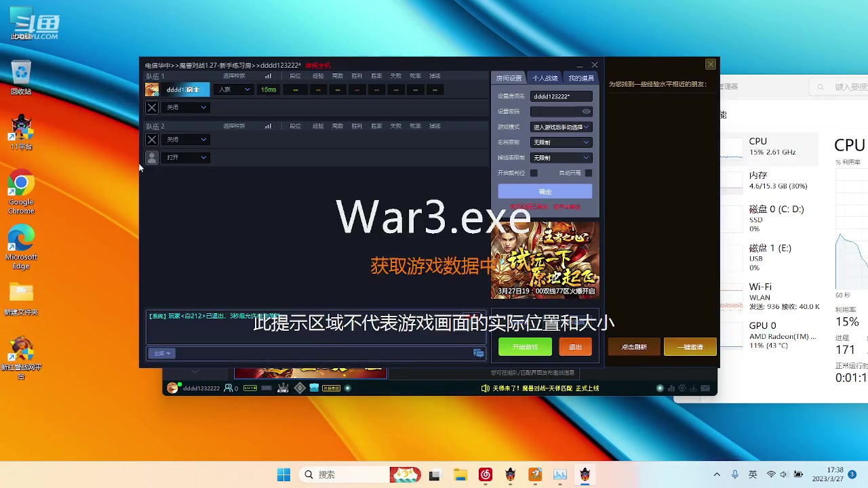The image size is (868, 488).
Task: Click the first X slot icon under 队伍 2
Action: coord(152,139)
